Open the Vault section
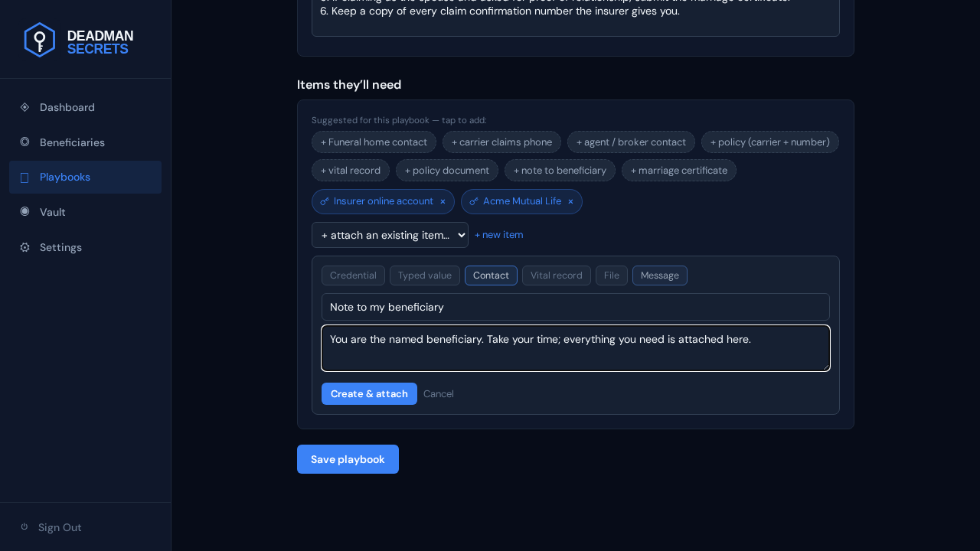 85,212
